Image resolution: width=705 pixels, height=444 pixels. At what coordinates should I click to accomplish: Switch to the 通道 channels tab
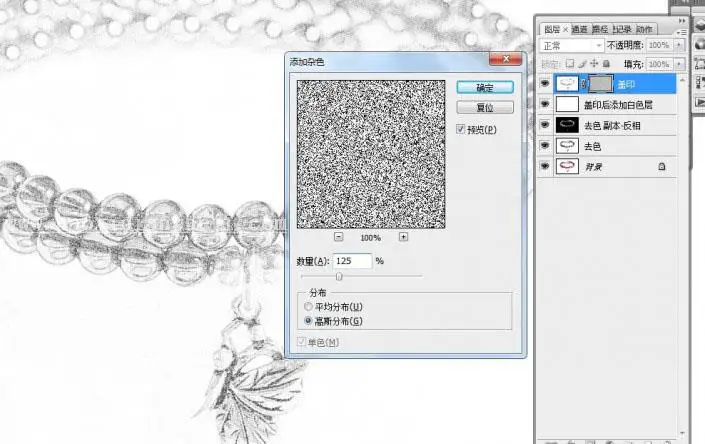580,29
